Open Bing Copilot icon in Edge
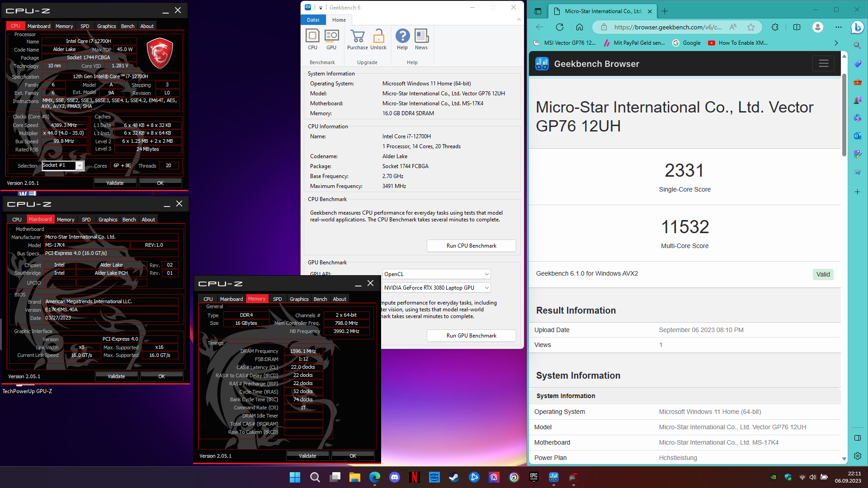Viewport: 868px width, 488px height. [857, 28]
